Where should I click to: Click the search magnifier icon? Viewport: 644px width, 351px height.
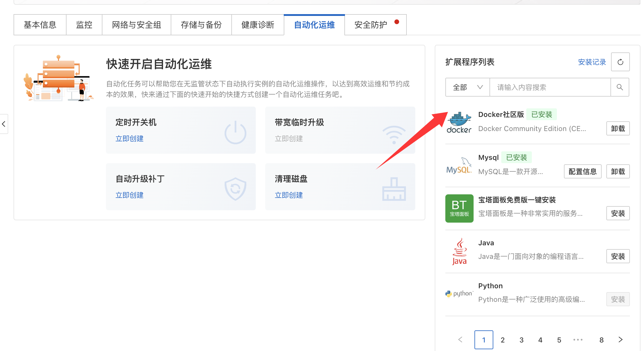pos(620,87)
